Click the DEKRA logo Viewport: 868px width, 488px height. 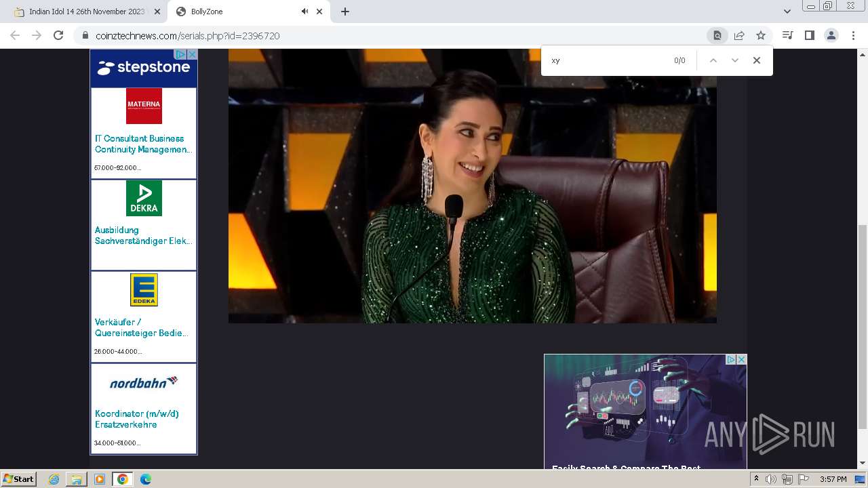point(144,198)
